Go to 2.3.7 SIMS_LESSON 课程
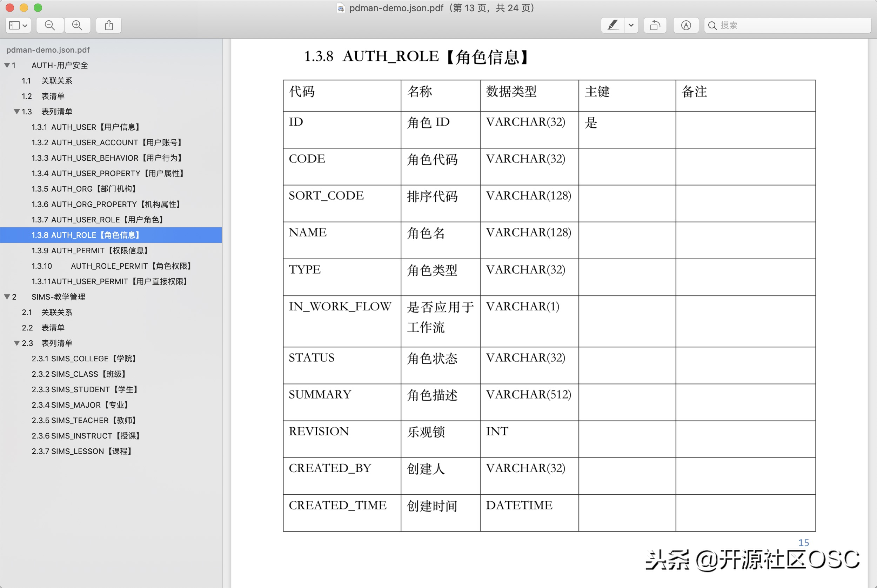Image resolution: width=877 pixels, height=588 pixels. point(82,451)
